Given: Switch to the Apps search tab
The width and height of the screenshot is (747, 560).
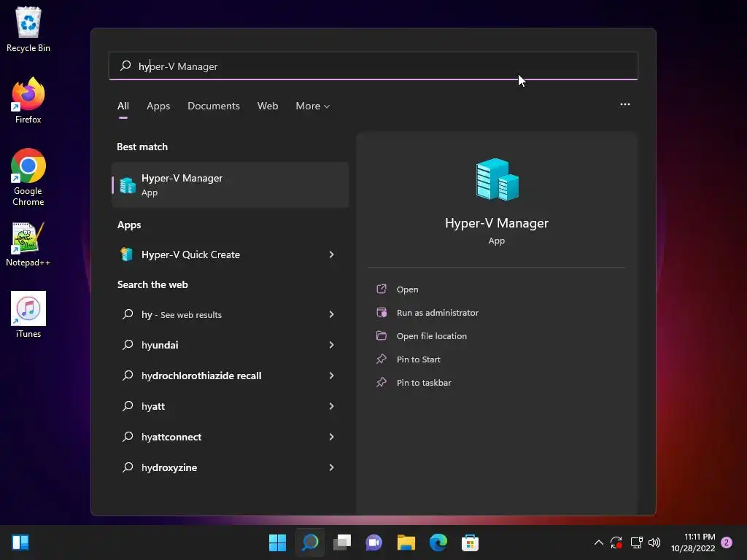Looking at the screenshot, I should click(x=158, y=106).
